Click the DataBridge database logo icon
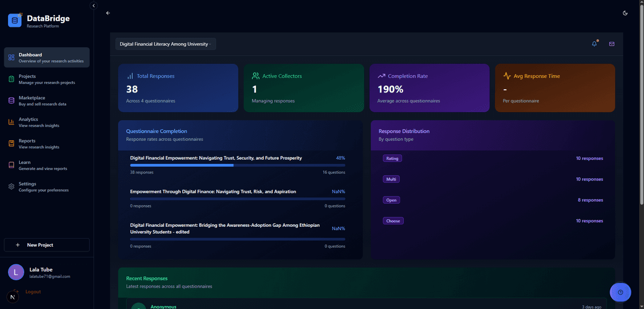Image resolution: width=644 pixels, height=309 pixels. tap(15, 20)
